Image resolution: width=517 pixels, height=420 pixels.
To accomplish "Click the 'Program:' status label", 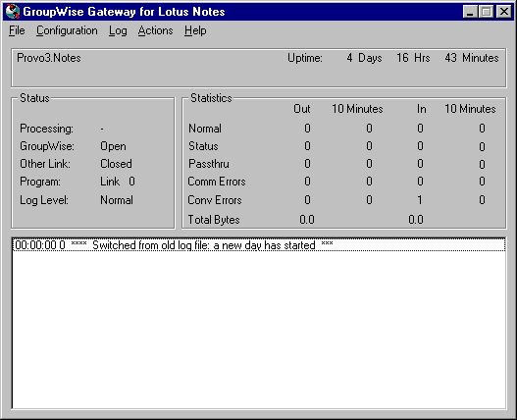I will (x=40, y=182).
